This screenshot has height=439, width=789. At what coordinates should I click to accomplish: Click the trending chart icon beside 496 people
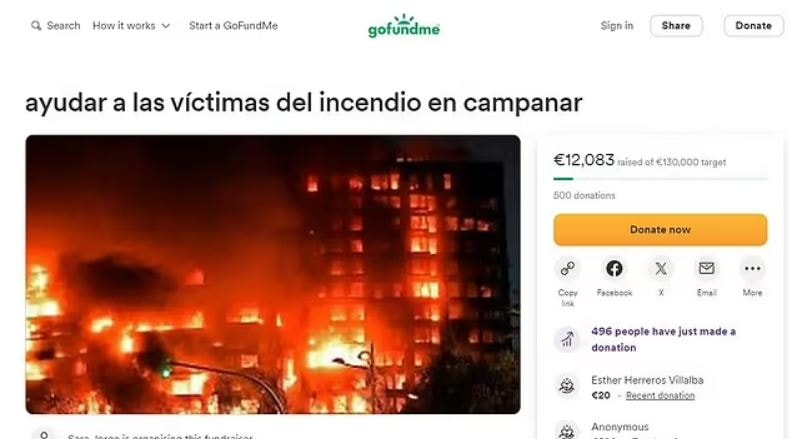567,339
